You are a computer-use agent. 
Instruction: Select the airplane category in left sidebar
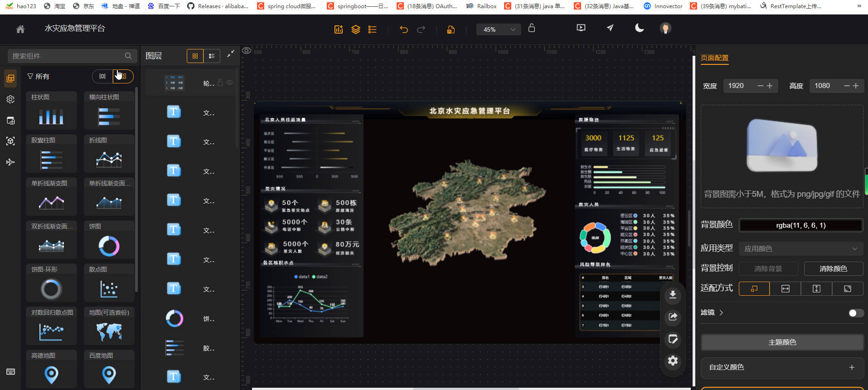tap(10, 162)
